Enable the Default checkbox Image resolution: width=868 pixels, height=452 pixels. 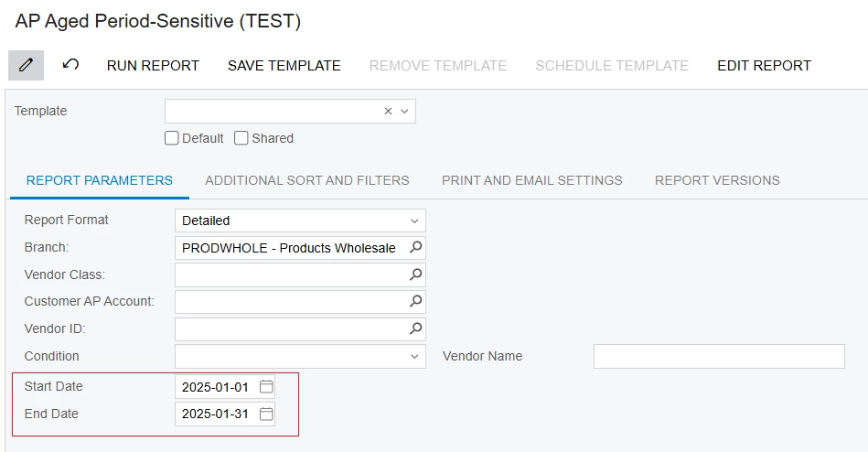[171, 138]
